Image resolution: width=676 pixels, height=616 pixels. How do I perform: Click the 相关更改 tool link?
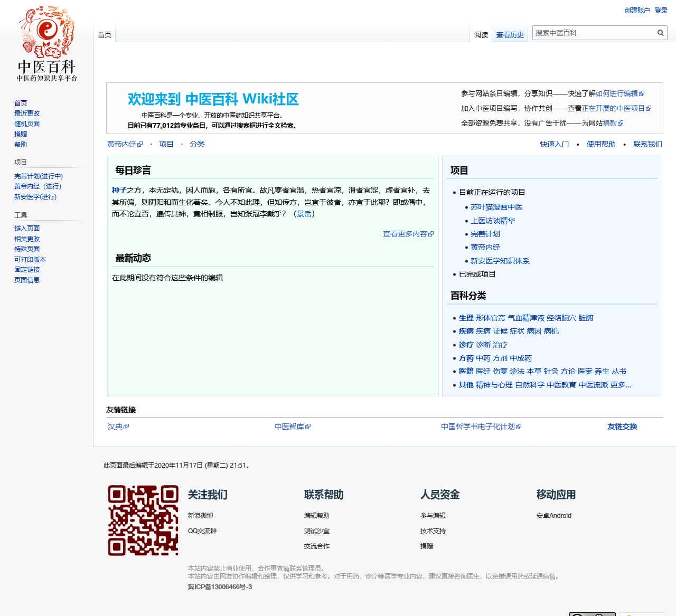tap(27, 239)
